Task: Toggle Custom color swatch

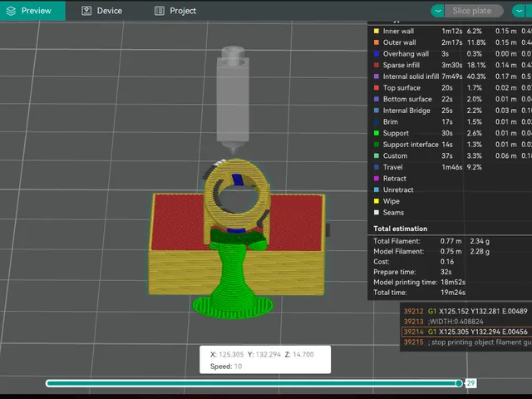Action: (x=377, y=155)
